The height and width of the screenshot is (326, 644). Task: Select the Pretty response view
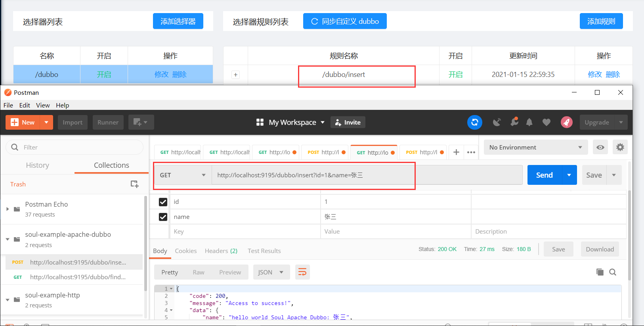click(x=170, y=272)
